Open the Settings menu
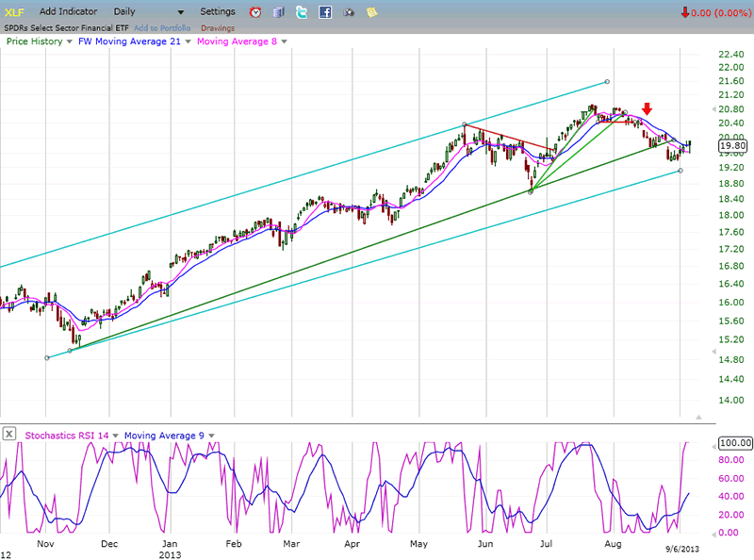The image size is (754, 560). (x=218, y=12)
